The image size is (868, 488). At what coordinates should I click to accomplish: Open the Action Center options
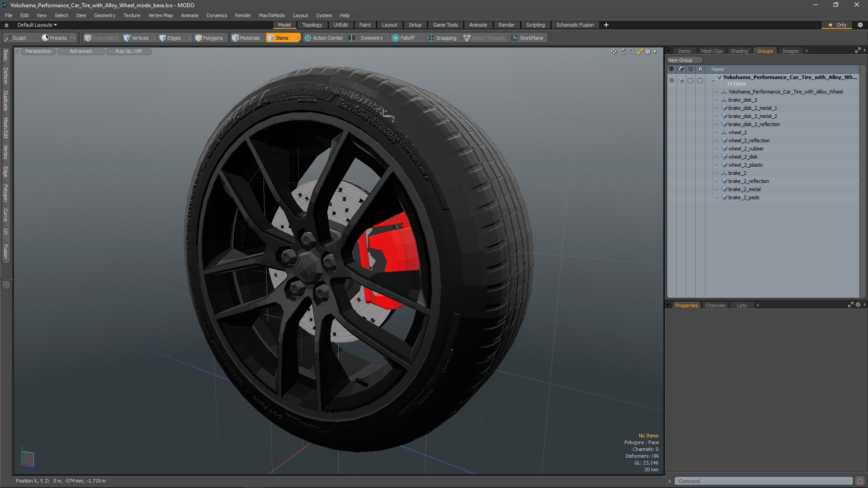[324, 38]
